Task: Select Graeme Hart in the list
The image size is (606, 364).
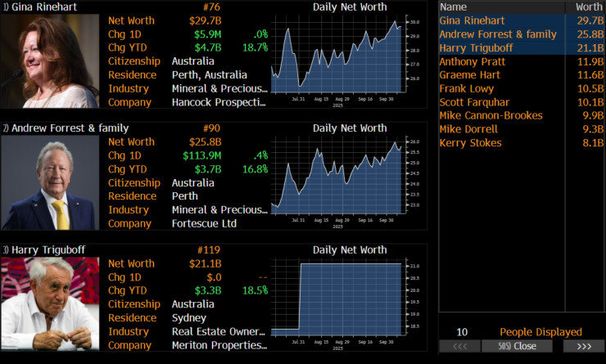Action: (468, 75)
